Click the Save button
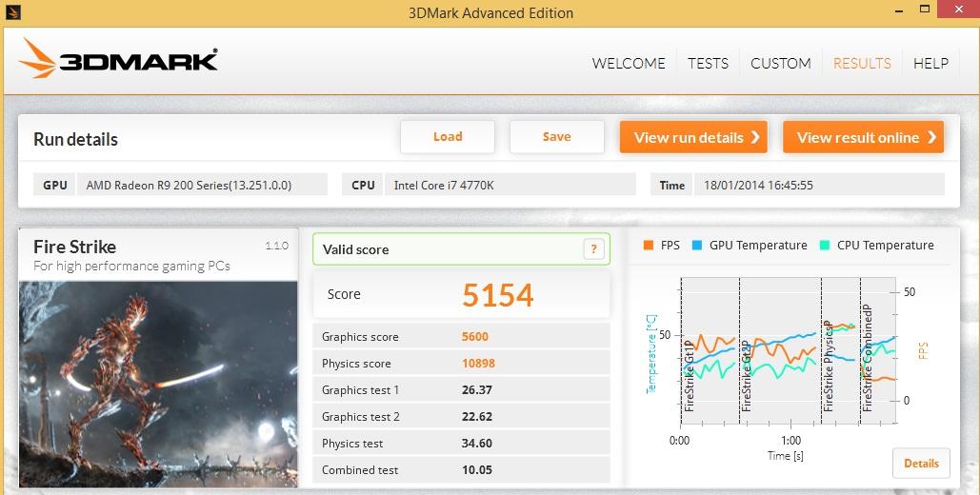980x495 pixels. (557, 137)
